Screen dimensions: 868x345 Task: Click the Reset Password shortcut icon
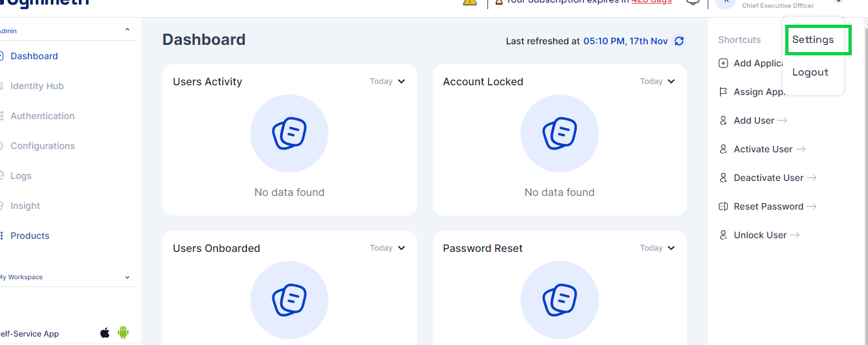(x=723, y=206)
